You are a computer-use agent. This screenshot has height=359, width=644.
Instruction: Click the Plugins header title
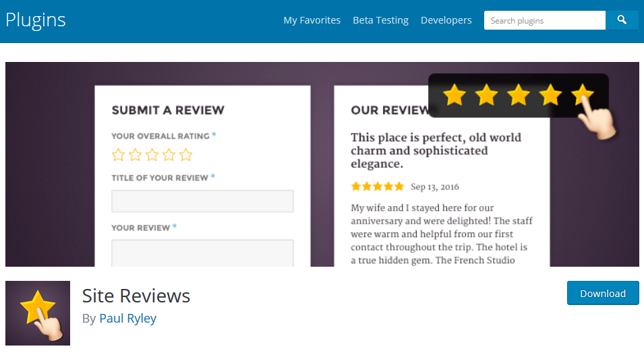[x=36, y=20]
